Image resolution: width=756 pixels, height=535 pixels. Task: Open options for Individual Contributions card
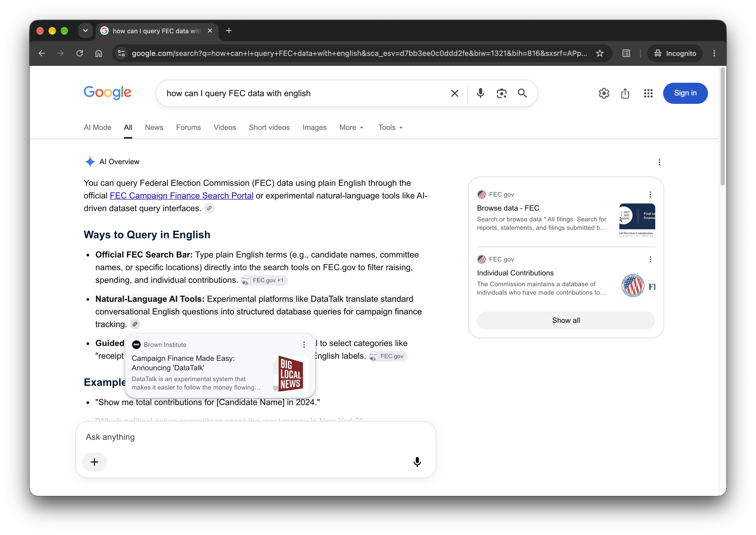pyautogui.click(x=650, y=260)
